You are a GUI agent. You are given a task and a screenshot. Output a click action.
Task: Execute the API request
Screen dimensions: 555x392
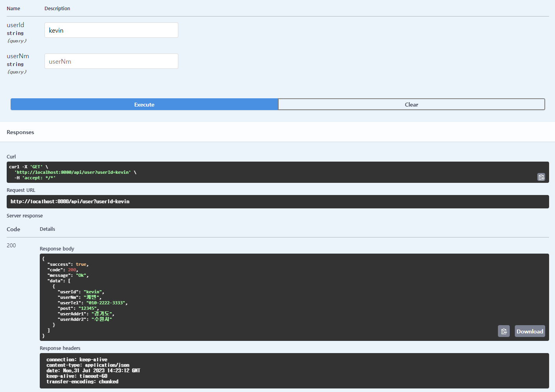[x=144, y=104]
